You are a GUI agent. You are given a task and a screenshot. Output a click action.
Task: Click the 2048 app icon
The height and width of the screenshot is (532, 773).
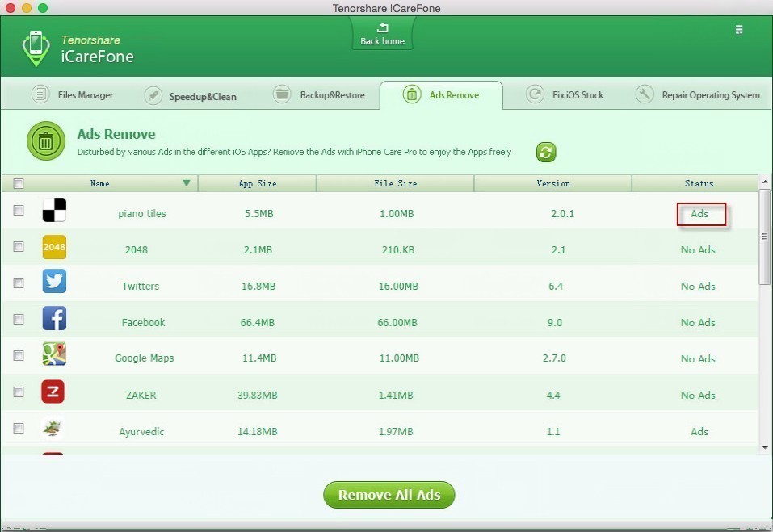coord(54,247)
